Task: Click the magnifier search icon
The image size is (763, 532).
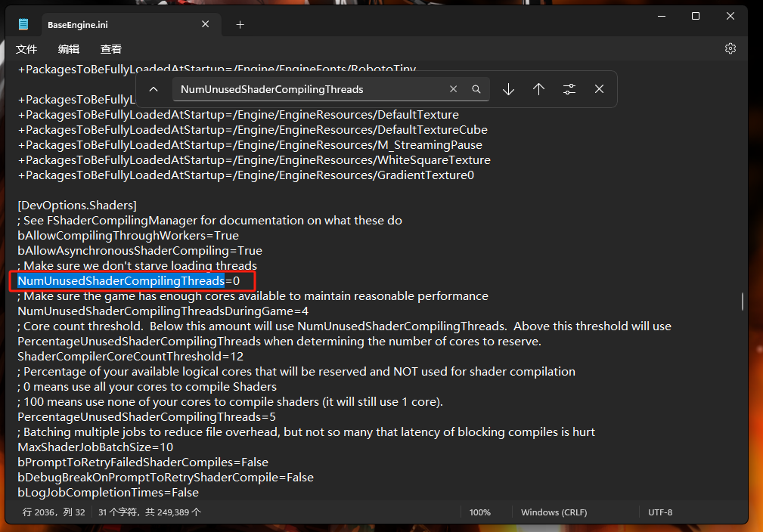Action: [x=476, y=89]
